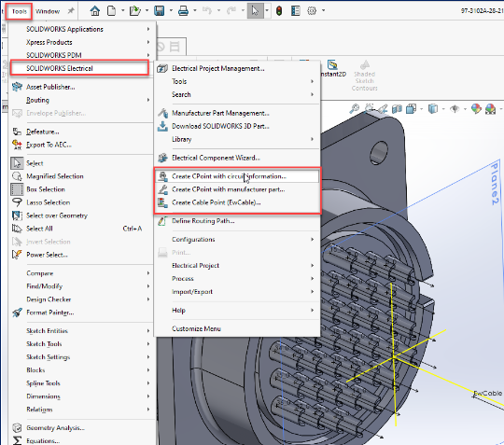
Task: Click the Undo arrow icon
Action: coord(207,11)
